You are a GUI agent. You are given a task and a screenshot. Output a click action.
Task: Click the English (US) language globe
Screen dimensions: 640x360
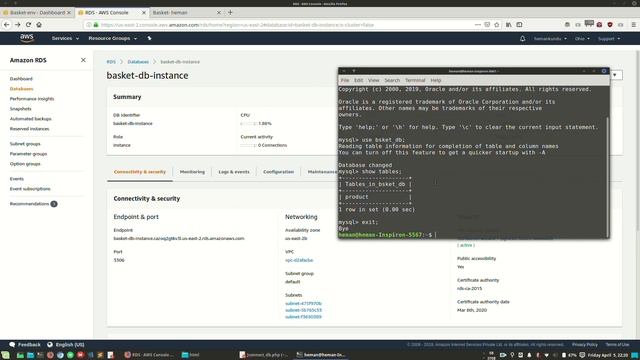pyautogui.click(x=50, y=344)
